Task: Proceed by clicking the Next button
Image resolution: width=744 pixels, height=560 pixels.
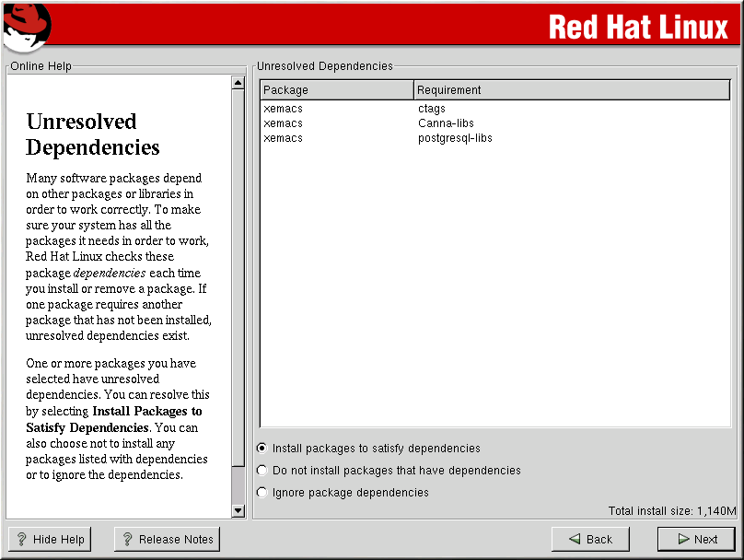Action: point(696,540)
